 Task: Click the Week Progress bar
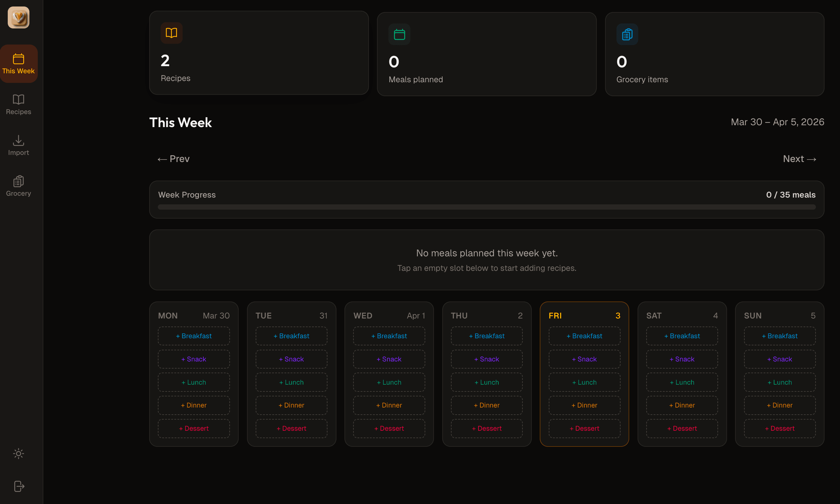(x=487, y=207)
